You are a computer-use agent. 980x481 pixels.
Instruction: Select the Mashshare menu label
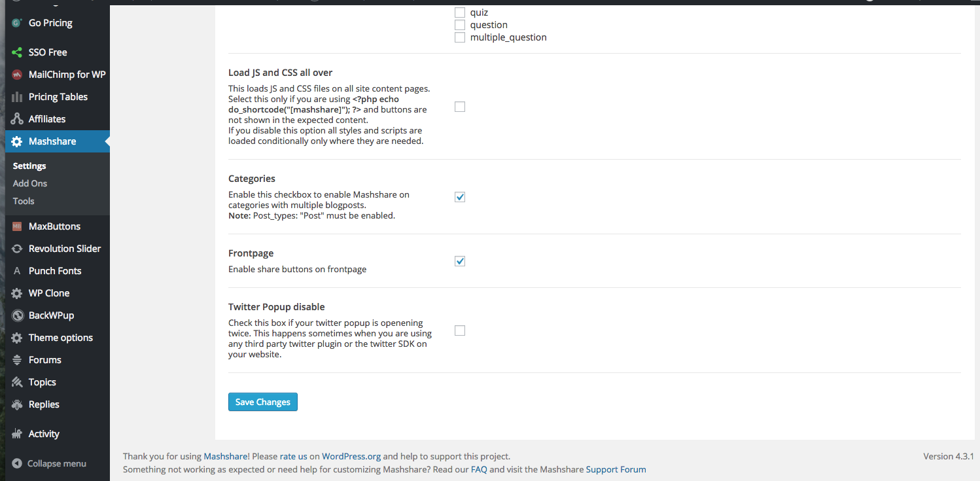[52, 141]
